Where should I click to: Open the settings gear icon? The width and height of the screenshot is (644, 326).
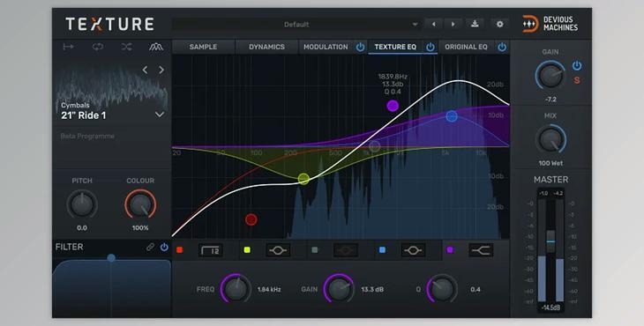[x=500, y=24]
